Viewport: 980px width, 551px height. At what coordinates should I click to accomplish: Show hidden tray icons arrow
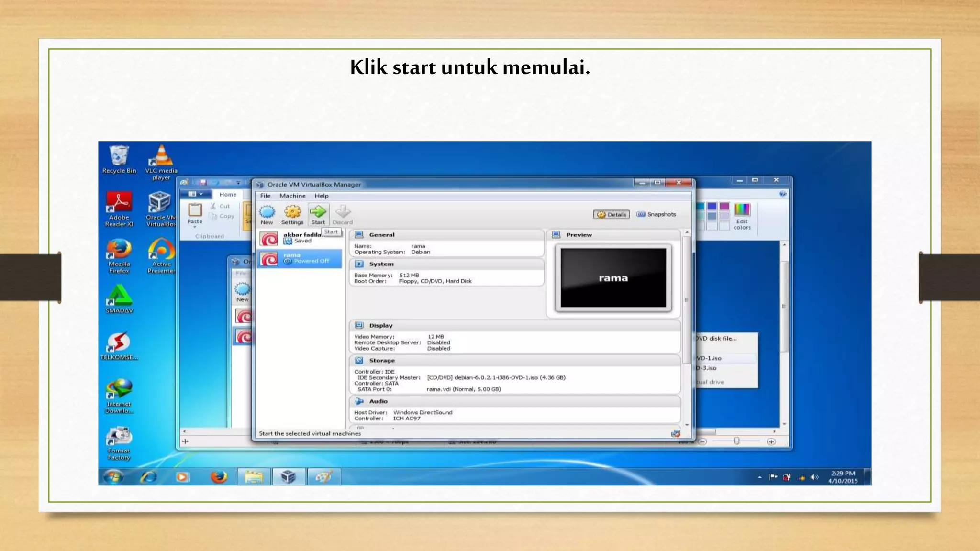click(759, 477)
